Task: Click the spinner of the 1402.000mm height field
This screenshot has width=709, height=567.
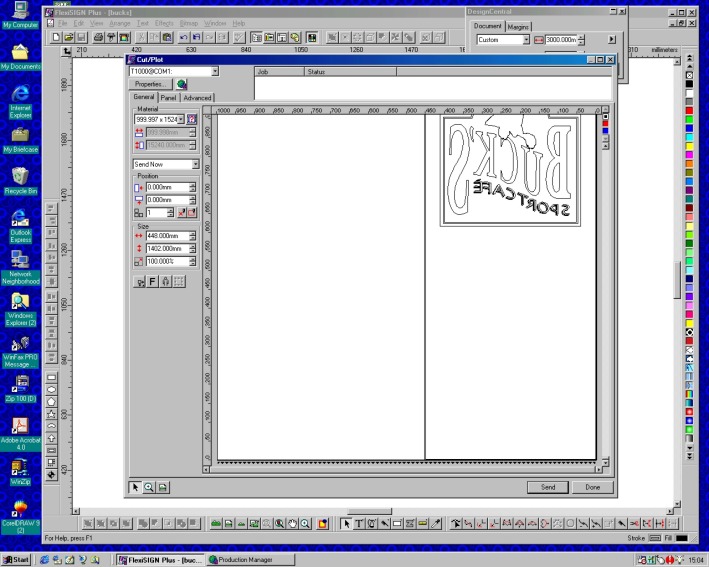Action: click(x=193, y=249)
